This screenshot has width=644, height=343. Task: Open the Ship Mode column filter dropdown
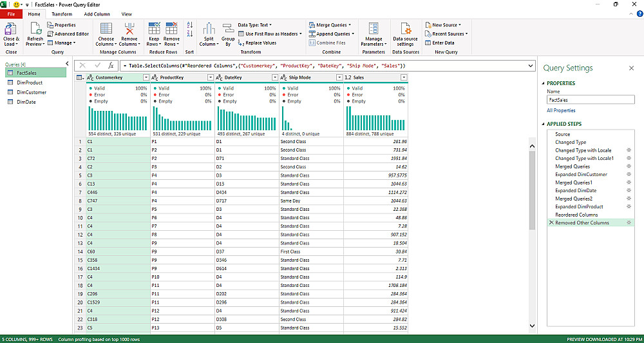pos(339,77)
